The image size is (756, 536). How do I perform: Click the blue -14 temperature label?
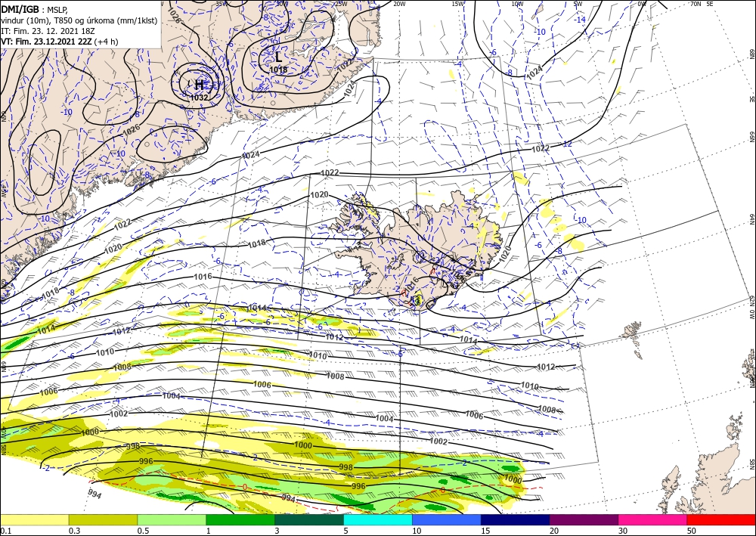point(580,20)
